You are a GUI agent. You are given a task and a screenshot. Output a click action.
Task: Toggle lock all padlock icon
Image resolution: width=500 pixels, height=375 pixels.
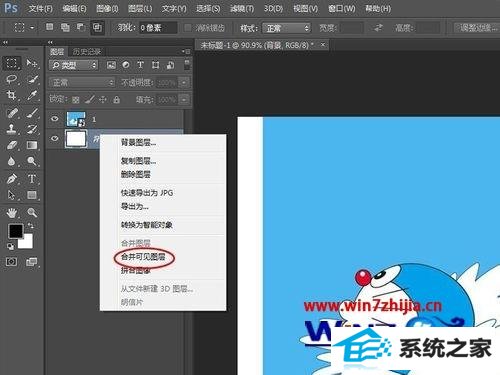click(x=116, y=99)
